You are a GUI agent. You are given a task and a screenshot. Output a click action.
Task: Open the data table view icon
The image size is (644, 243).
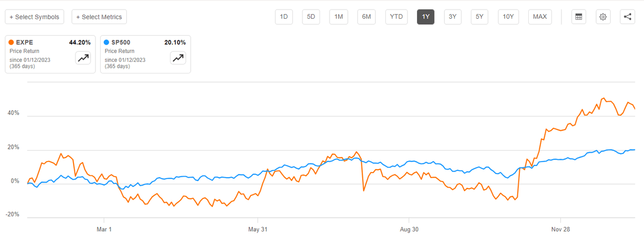(x=579, y=17)
